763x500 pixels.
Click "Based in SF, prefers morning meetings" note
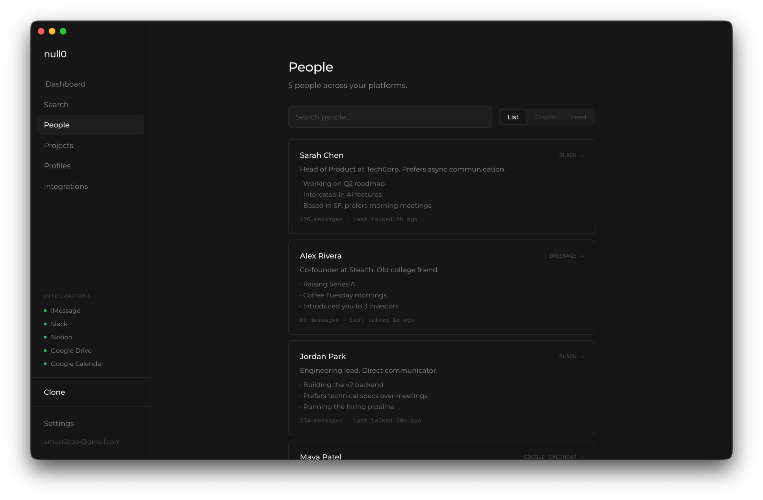pyautogui.click(x=365, y=205)
